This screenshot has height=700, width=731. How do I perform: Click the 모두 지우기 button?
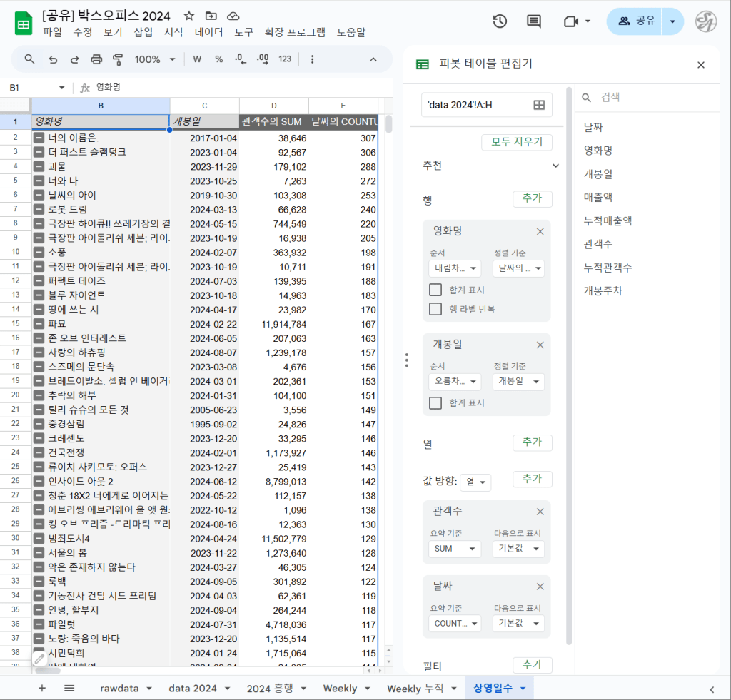coord(516,142)
